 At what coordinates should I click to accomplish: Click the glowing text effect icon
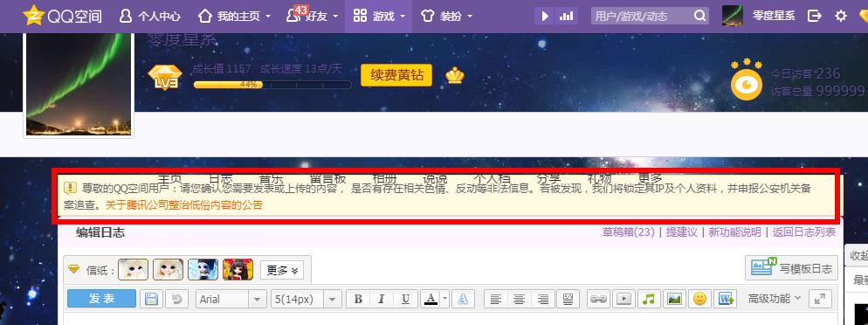pos(463,299)
